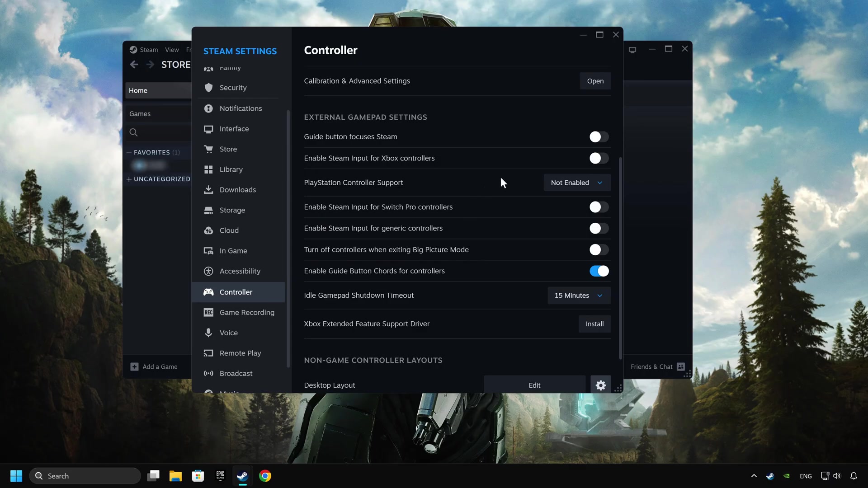This screenshot has height=488, width=868.
Task: Click Add a Game link
Action: coord(160,366)
